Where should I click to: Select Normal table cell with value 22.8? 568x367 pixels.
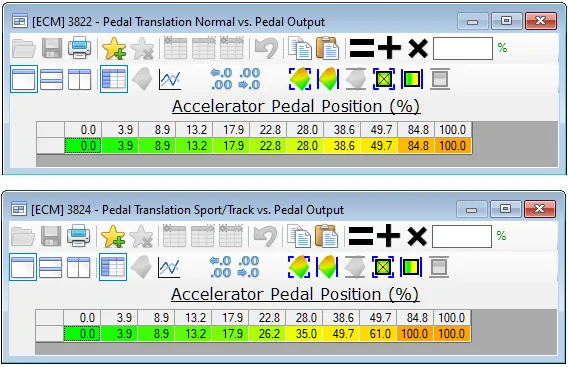tap(268, 146)
